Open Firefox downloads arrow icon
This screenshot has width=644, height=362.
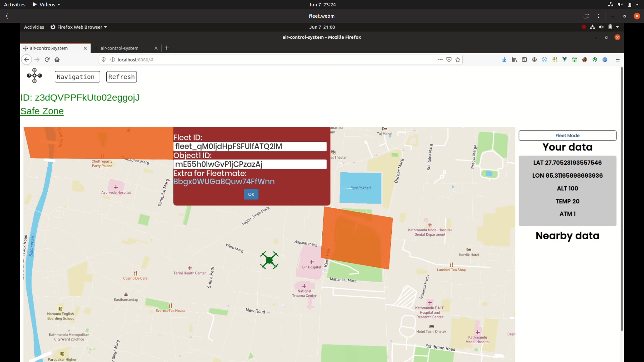pyautogui.click(x=504, y=60)
